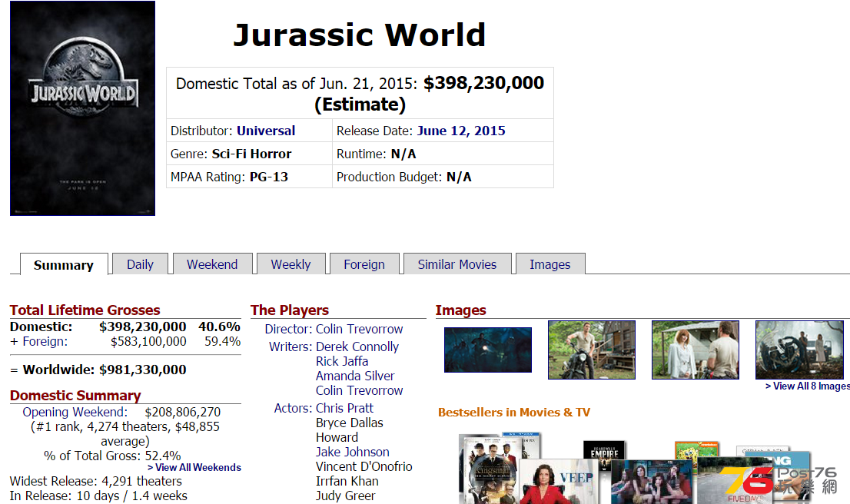The height and width of the screenshot is (504, 850).
Task: Click the Genre Sci-Fi Horror cell
Action: click(x=249, y=154)
